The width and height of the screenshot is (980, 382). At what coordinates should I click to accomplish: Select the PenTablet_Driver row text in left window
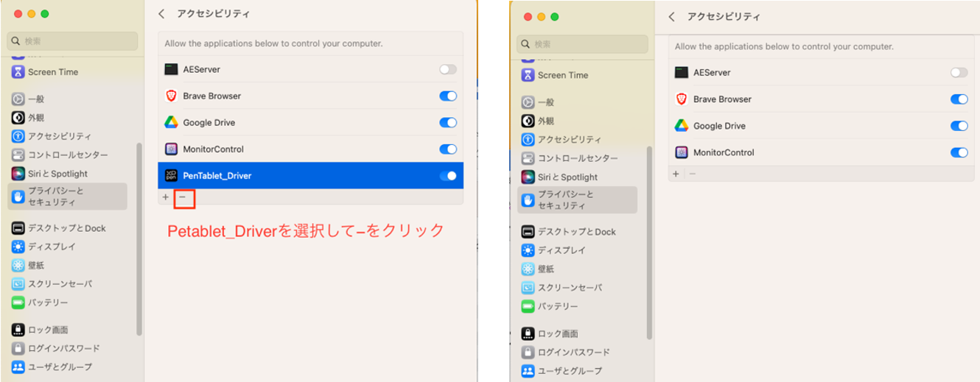coord(217,176)
